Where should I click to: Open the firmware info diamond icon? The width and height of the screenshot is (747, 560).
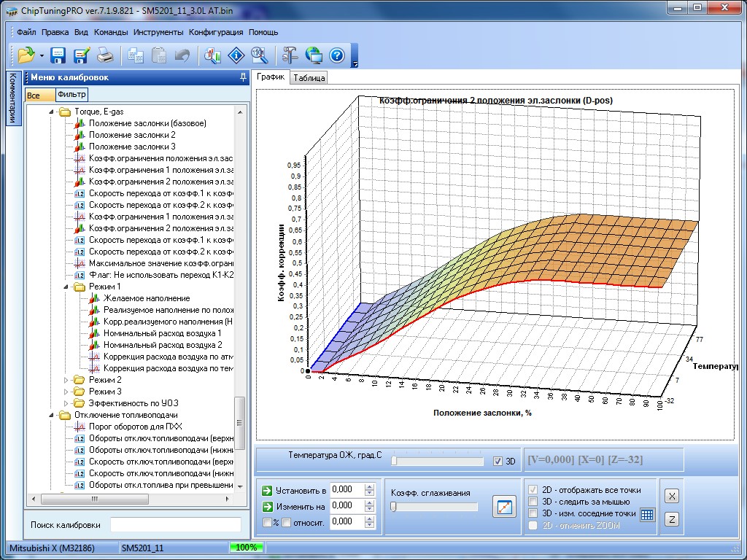236,55
